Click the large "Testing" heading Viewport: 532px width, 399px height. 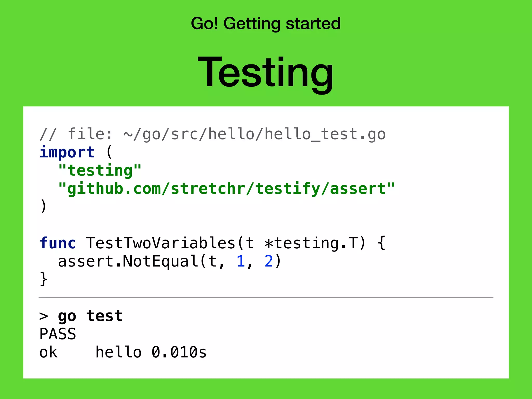click(x=265, y=72)
